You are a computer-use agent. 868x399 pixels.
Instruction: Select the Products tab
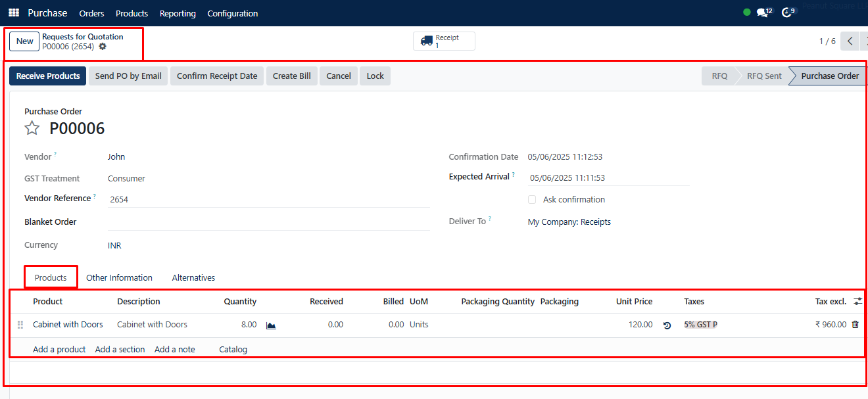[x=51, y=277]
